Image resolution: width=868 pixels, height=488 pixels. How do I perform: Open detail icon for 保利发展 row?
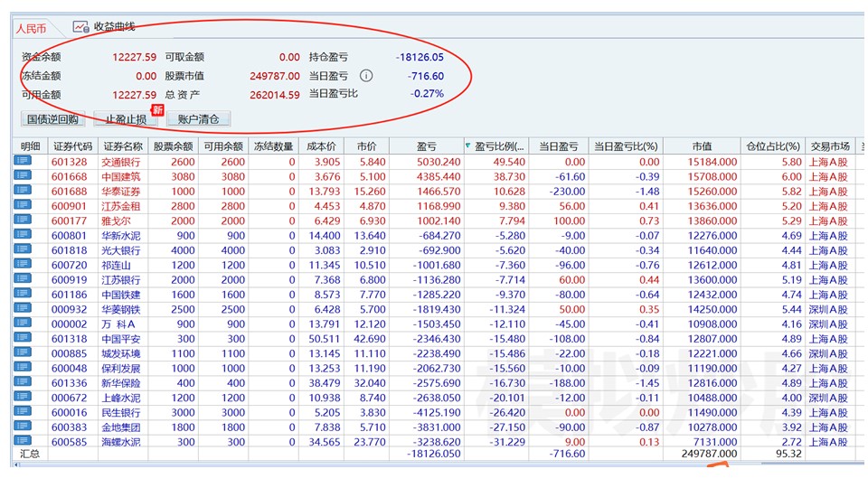coord(23,368)
